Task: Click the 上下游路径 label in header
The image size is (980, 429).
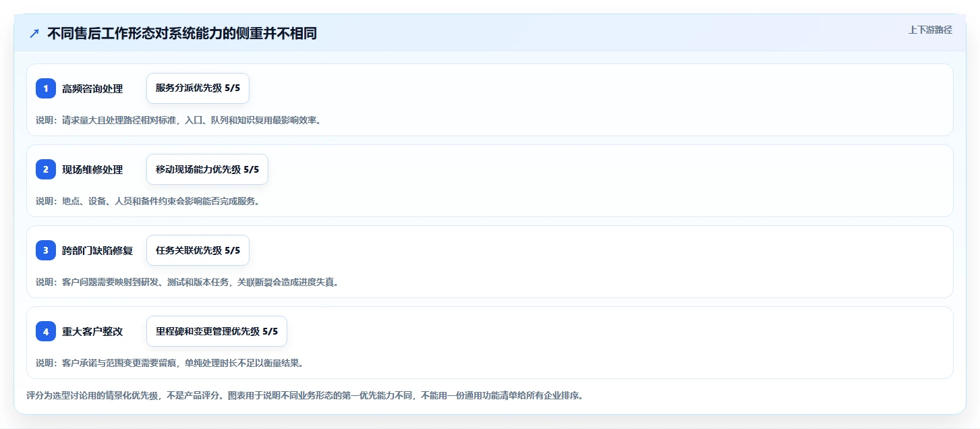Action: [930, 30]
